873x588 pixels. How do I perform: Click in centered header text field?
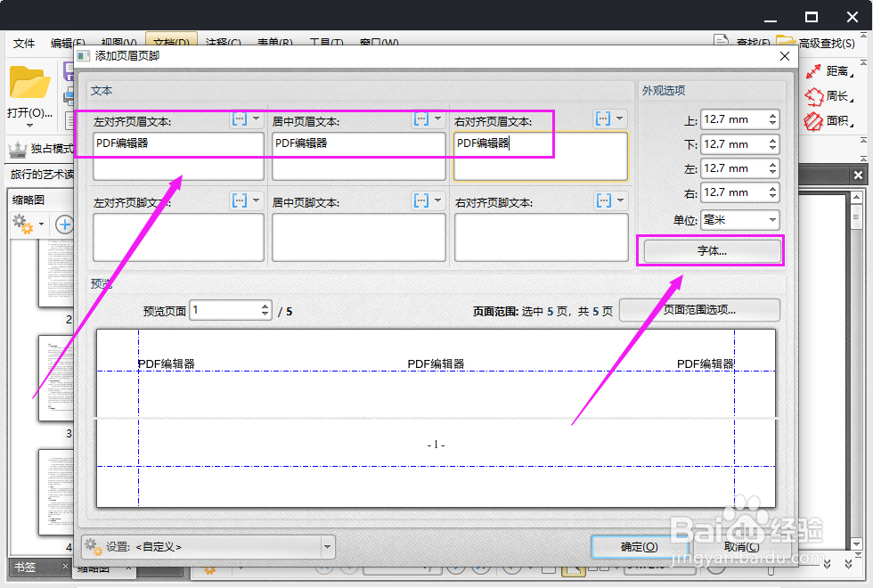tap(358, 156)
